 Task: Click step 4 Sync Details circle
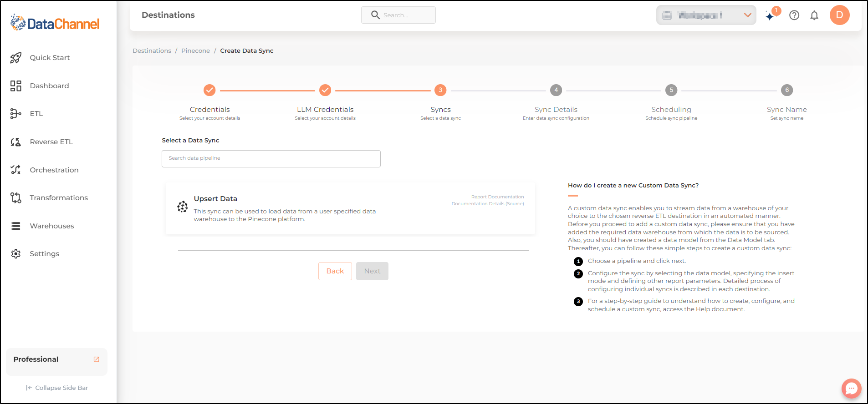[556, 90]
